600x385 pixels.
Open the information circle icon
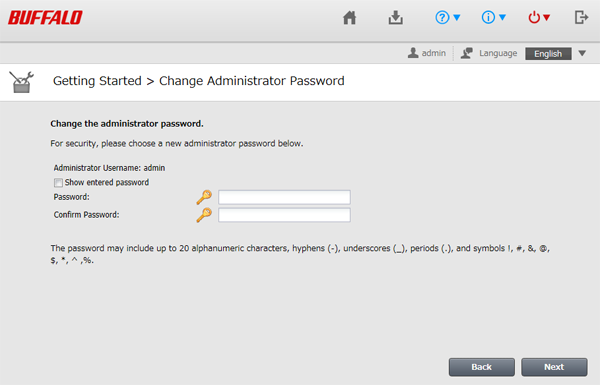(x=488, y=18)
